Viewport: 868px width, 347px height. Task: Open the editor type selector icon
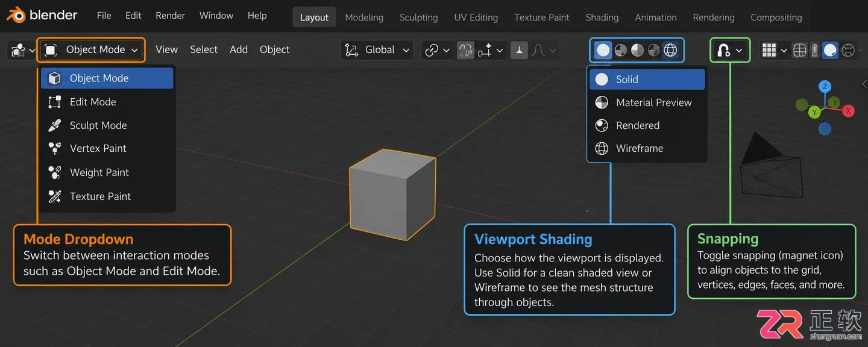(x=22, y=50)
